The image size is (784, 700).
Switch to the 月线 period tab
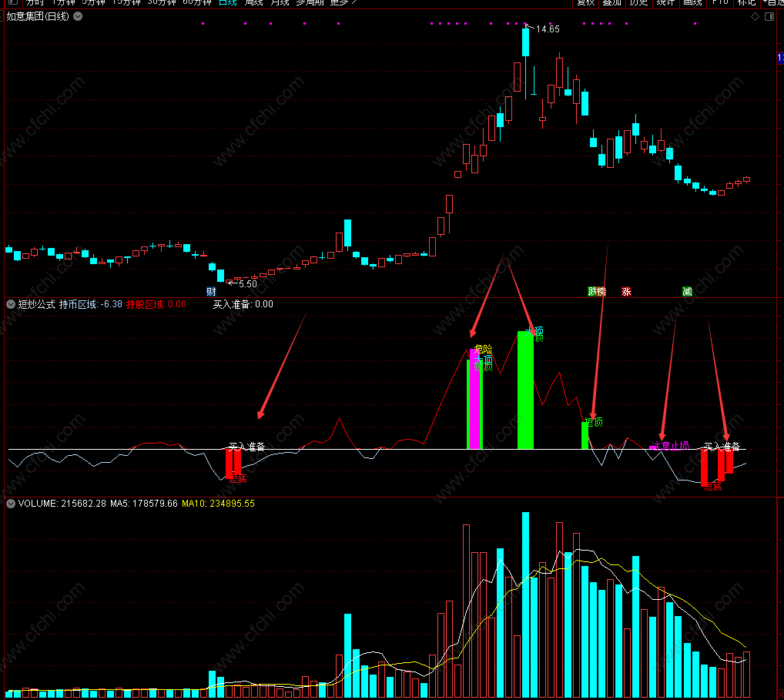point(280,2)
